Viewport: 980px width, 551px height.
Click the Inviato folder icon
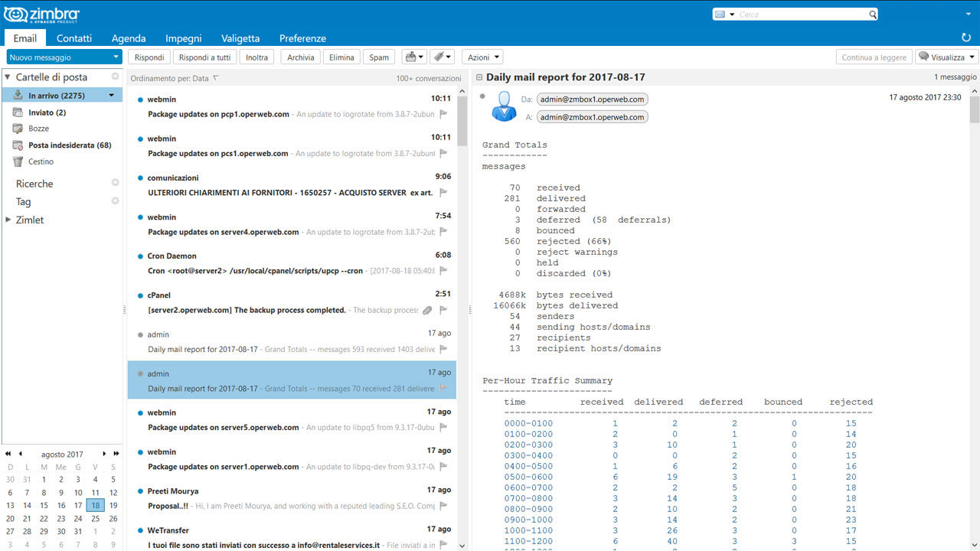[x=18, y=112]
